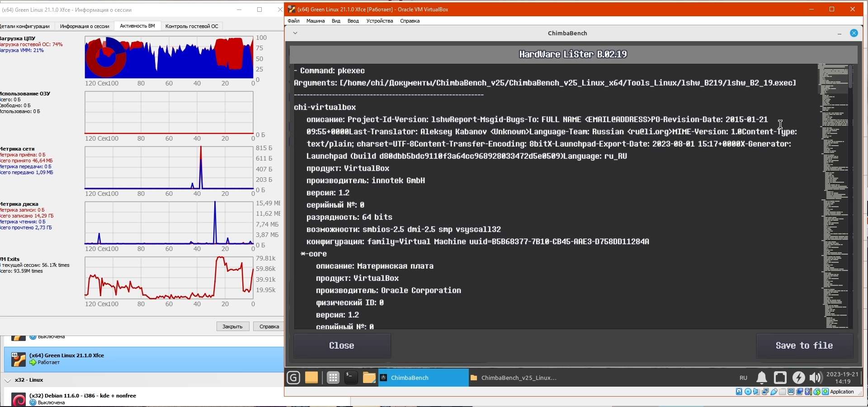Click the VM Exits graph
Viewport: 868px width, 407px height.
[169, 278]
